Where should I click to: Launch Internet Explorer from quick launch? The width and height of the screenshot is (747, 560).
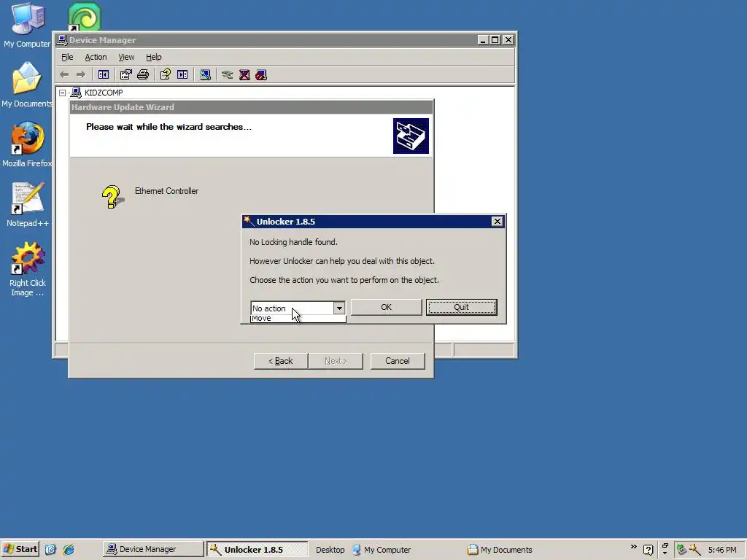click(69, 550)
